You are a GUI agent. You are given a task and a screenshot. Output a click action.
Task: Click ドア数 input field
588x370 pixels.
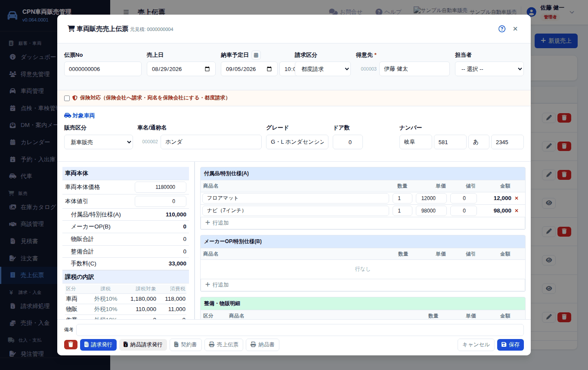(x=348, y=142)
